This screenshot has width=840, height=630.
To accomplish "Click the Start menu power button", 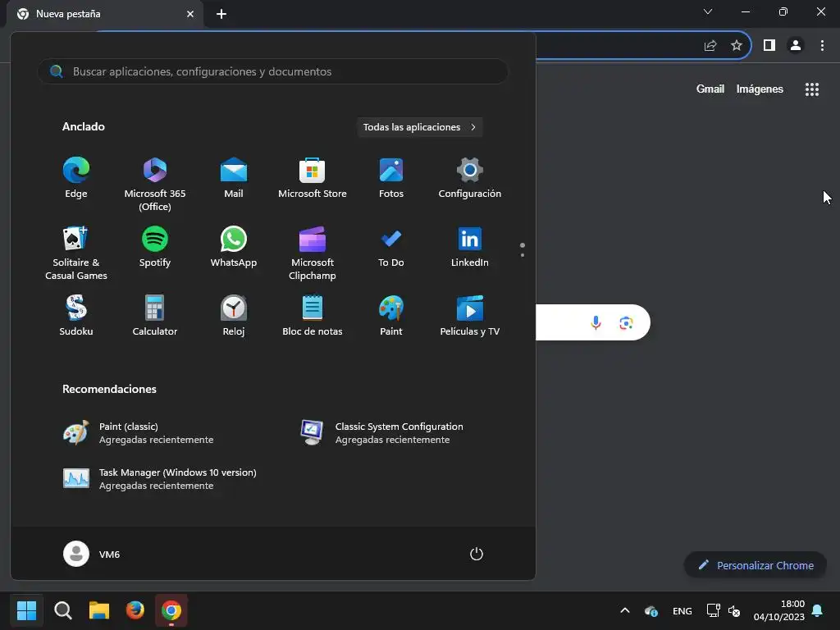I will tap(477, 554).
